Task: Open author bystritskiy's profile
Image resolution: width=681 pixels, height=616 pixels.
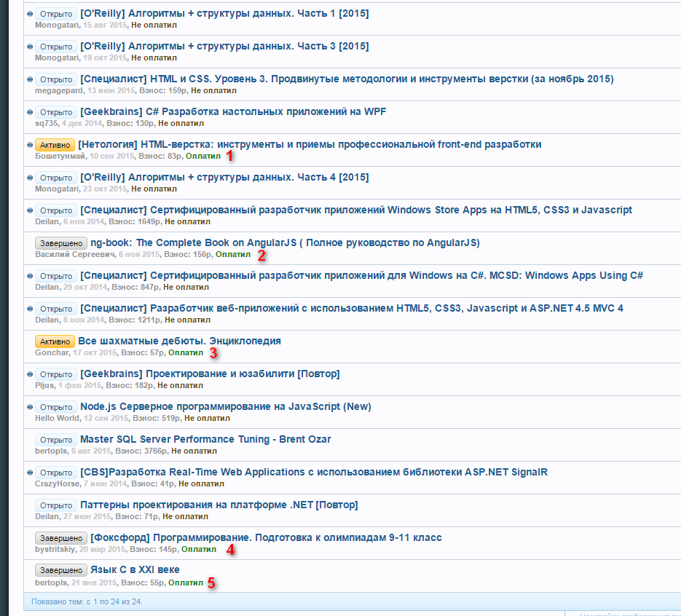Action: click(55, 550)
